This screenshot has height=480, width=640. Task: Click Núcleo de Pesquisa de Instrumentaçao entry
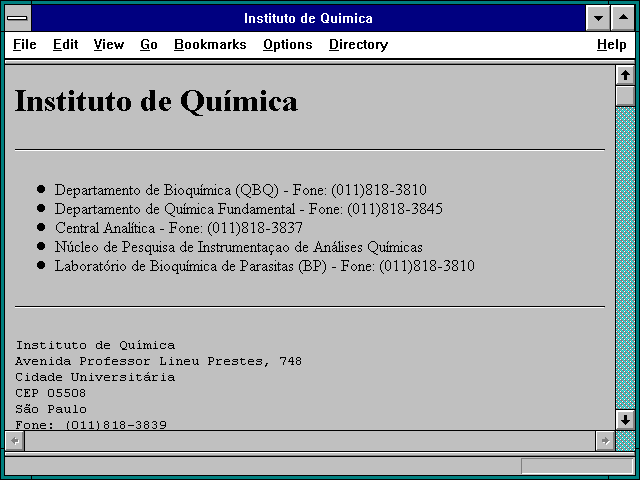coord(239,247)
